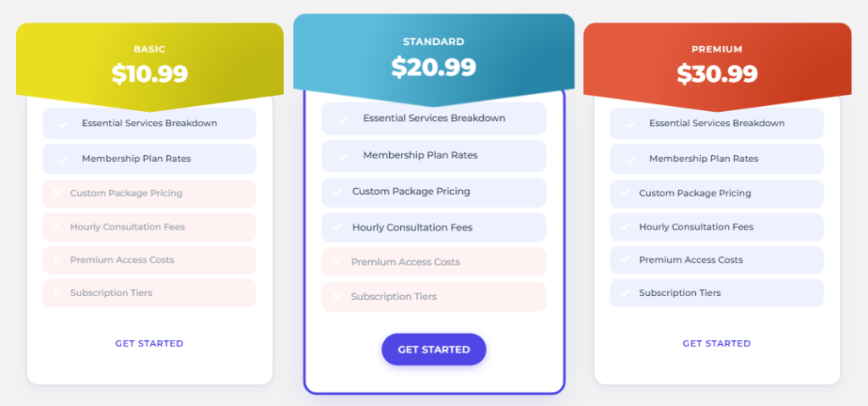Viewport: 868px width, 406px height.
Task: Click the X icon beside Basic Custom Package Pricing
Action: [57, 192]
